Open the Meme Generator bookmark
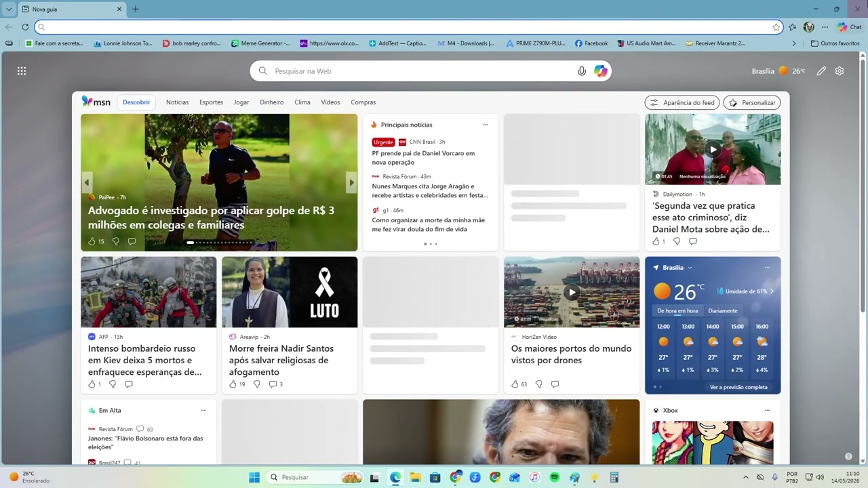 [260, 43]
